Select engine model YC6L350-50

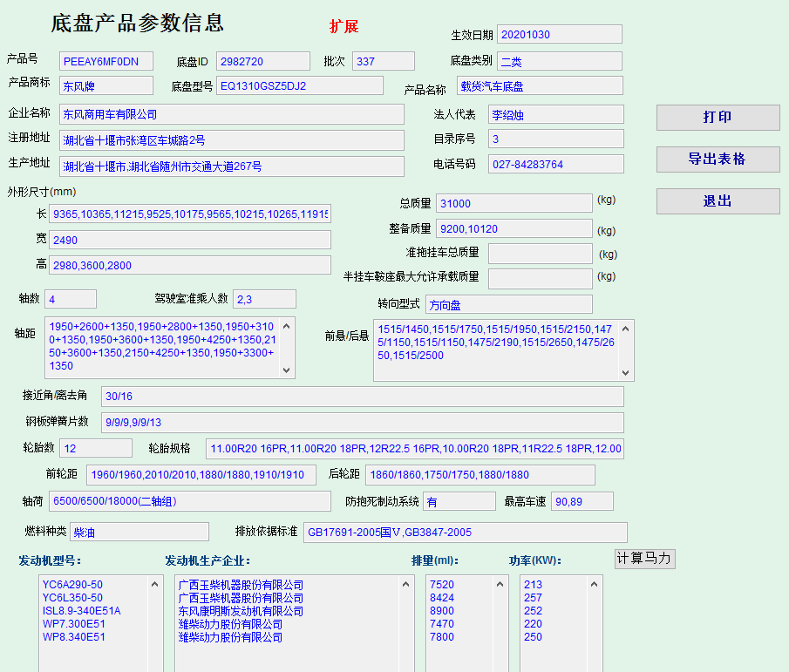point(72,598)
